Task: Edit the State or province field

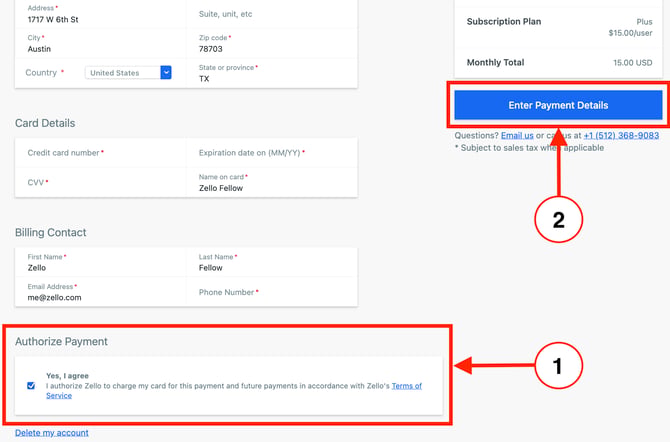Action: (272, 74)
